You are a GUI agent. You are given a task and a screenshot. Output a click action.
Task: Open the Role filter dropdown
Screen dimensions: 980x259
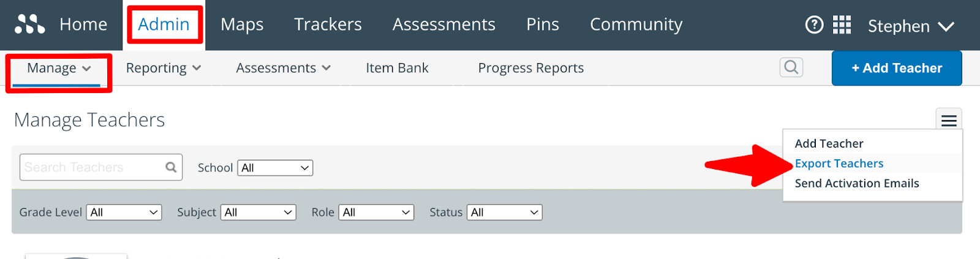tap(376, 212)
